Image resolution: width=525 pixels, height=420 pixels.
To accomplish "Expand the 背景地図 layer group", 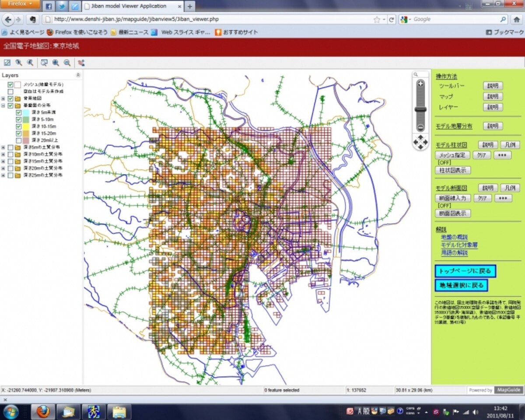I will 3,98.
